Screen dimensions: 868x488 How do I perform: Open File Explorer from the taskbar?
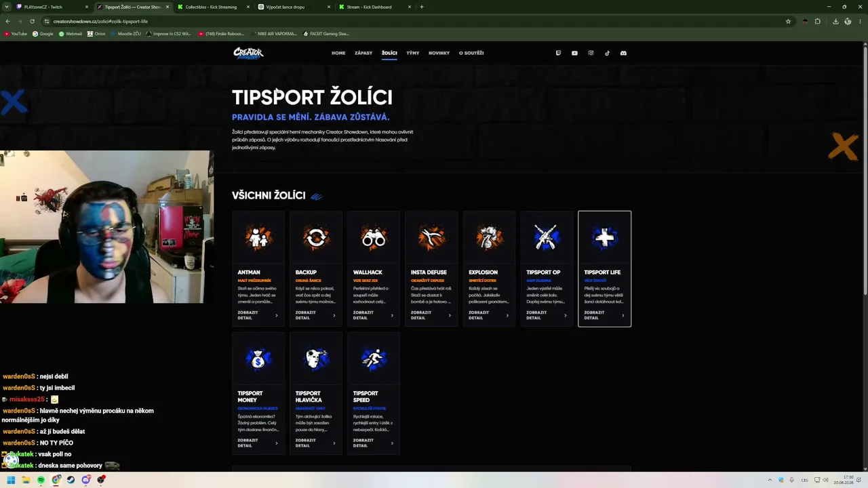click(26, 480)
